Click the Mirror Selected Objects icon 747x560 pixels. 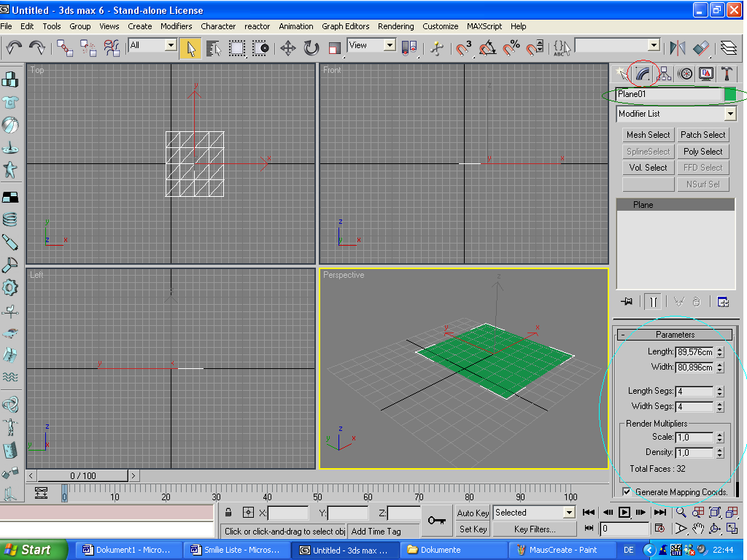click(x=678, y=48)
